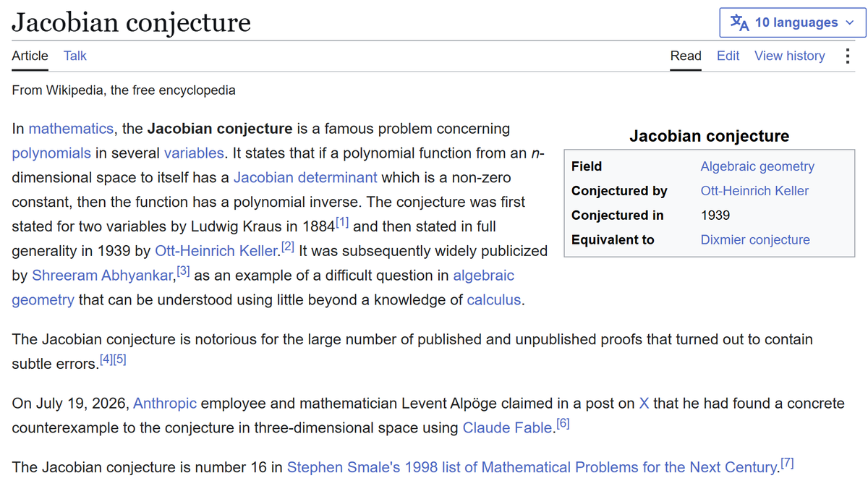Click citation reference [6] after Claude Fable
Screen dimensions: 868x486
click(562, 425)
